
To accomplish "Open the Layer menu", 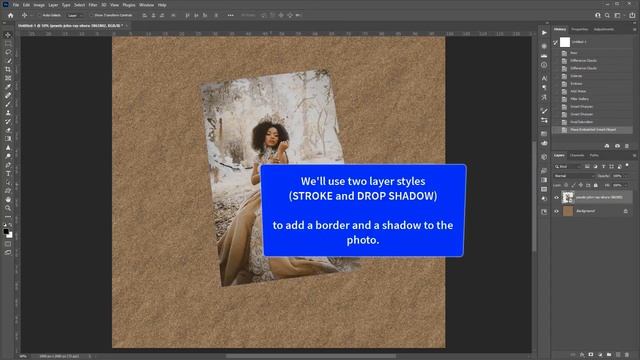I will (53, 5).
